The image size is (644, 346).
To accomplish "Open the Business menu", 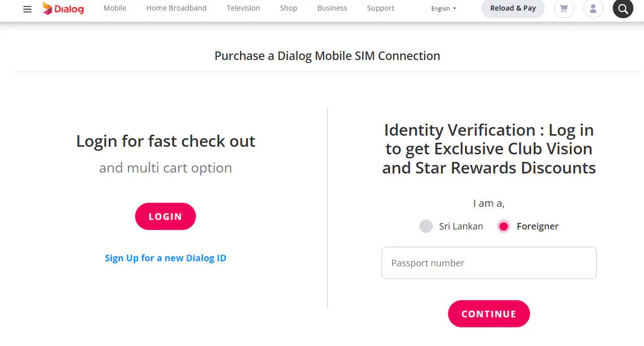I will pos(332,8).
